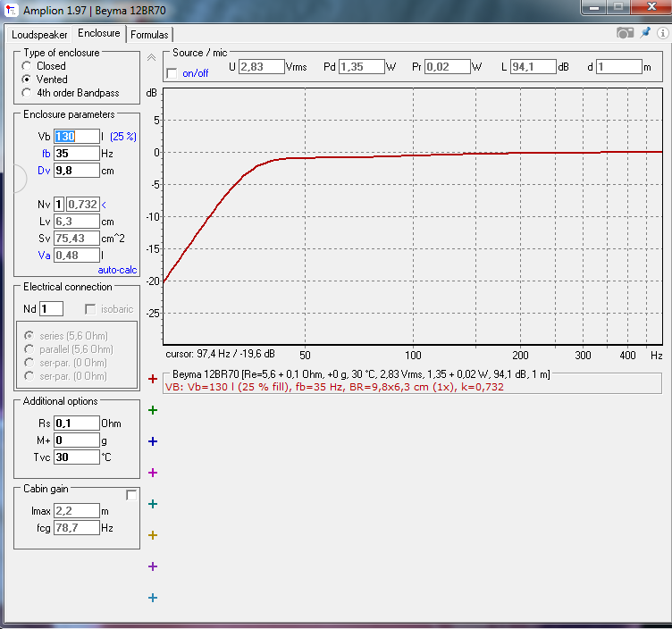
Task: Click the Lv vent length field
Action: coord(77,222)
